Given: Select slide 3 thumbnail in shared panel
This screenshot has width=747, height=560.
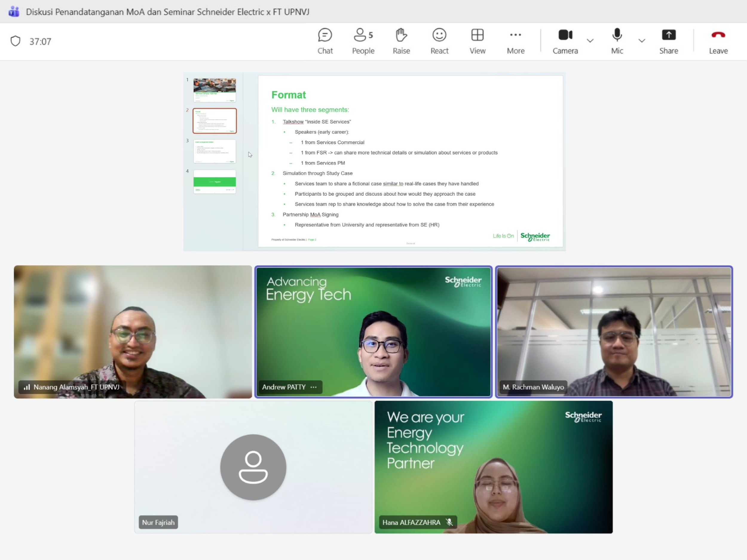Looking at the screenshot, I should tap(215, 151).
